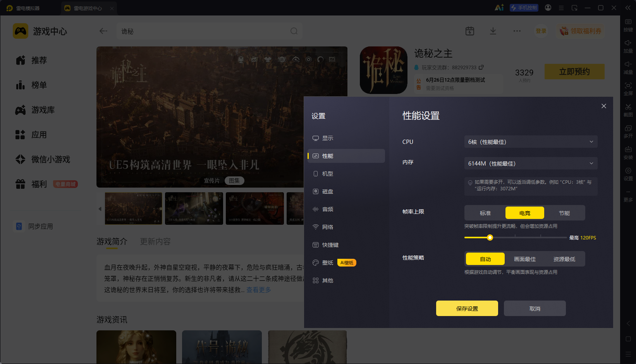Image resolution: width=636 pixels, height=364 pixels.
Task: Click 手机控制 button in title bar
Action: click(524, 8)
